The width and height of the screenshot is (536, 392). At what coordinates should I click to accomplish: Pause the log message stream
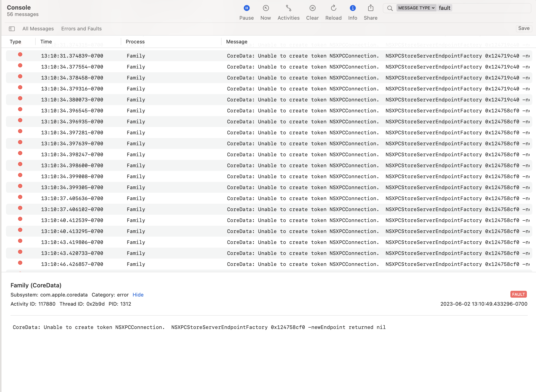247,8
